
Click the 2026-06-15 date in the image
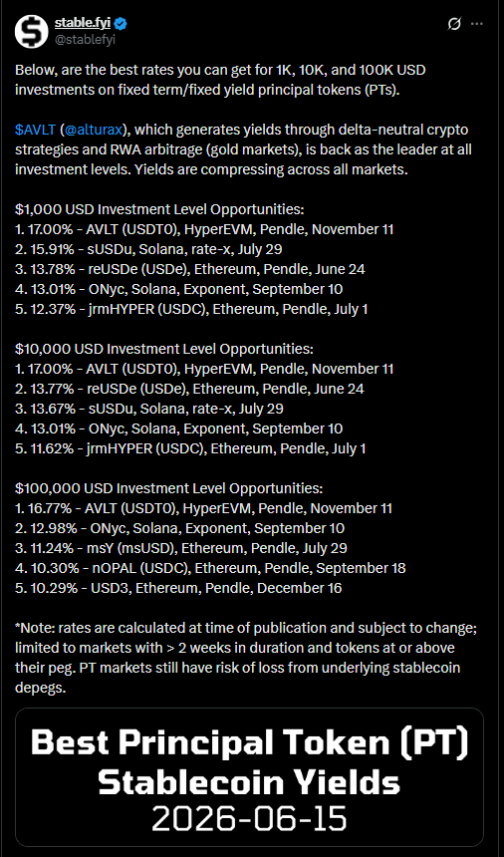point(249,819)
